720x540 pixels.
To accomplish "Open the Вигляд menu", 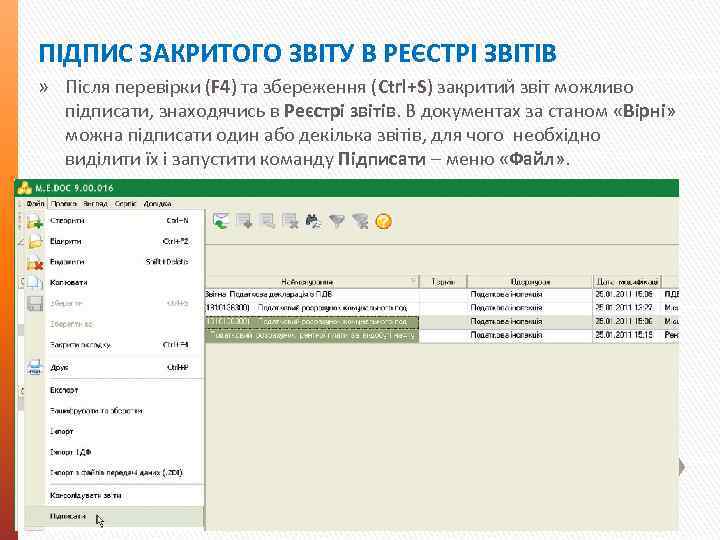I will click(95, 203).
